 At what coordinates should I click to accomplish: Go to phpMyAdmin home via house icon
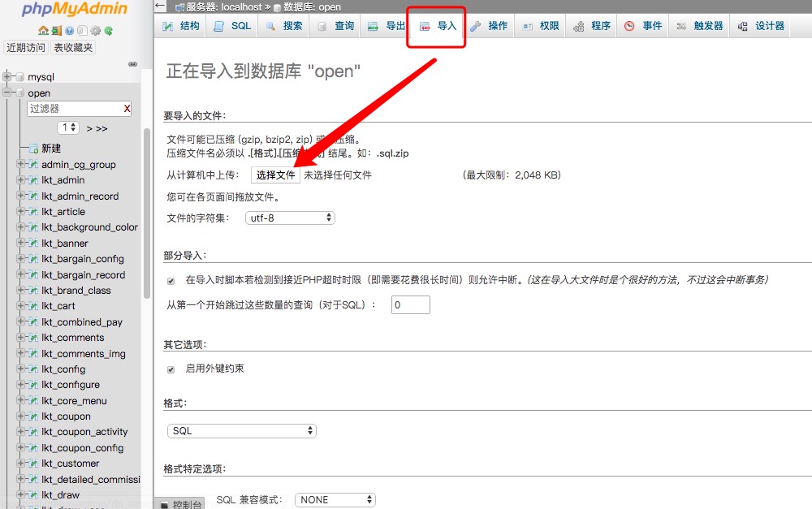[44, 31]
